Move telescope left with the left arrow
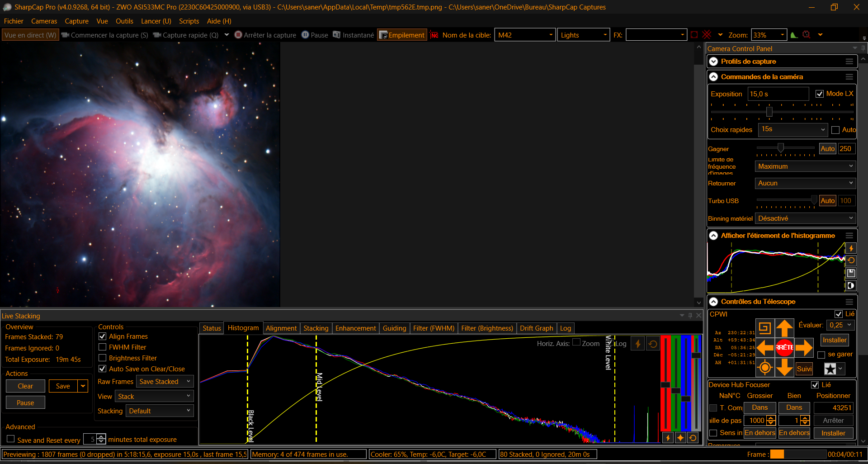 click(x=764, y=347)
